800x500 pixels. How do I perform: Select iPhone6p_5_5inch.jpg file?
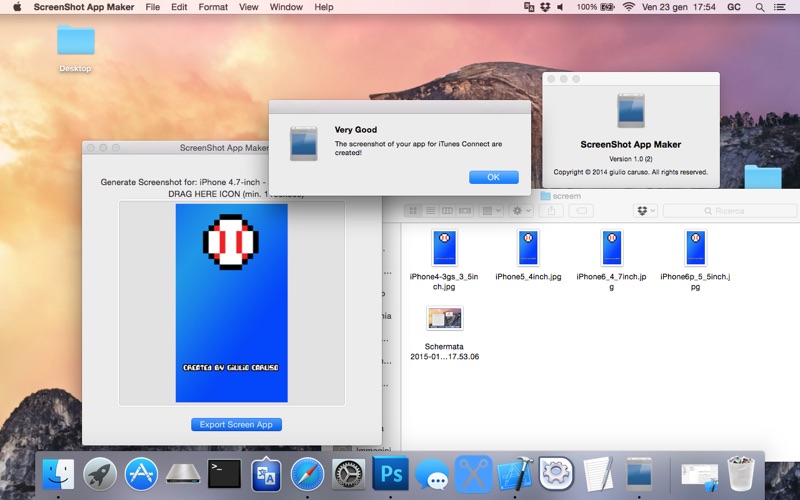click(695, 248)
